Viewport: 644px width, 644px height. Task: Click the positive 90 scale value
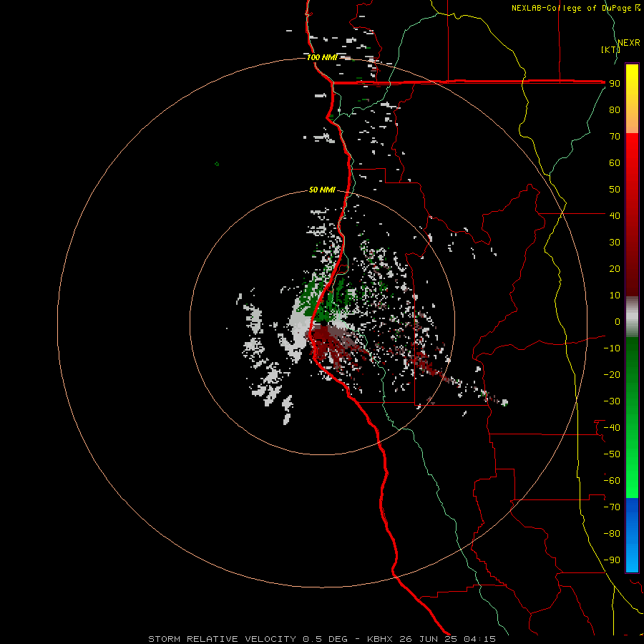[615, 84]
